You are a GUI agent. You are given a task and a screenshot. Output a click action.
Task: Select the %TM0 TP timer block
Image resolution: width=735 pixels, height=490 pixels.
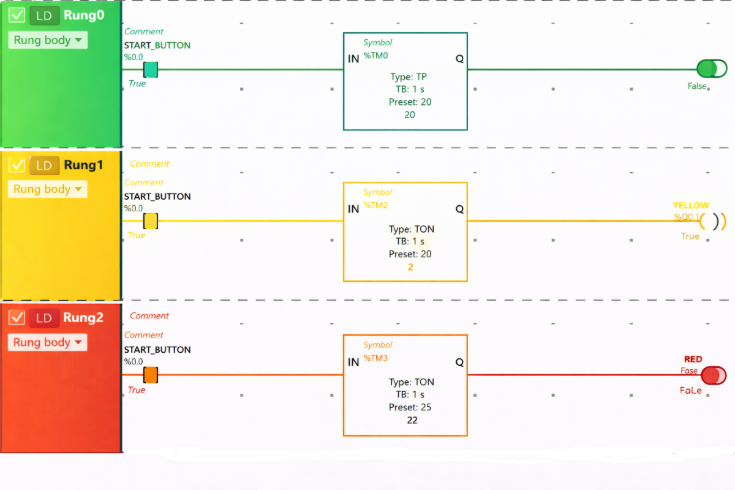click(405, 81)
